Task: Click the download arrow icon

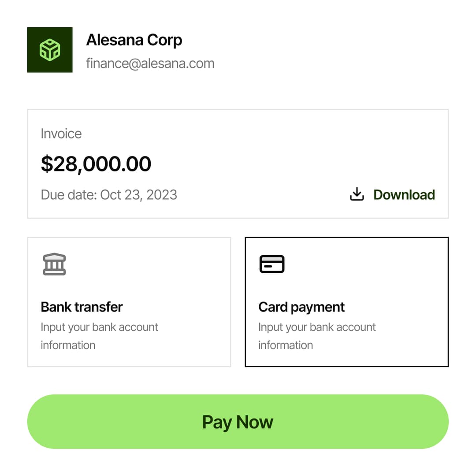Action: pos(357,194)
